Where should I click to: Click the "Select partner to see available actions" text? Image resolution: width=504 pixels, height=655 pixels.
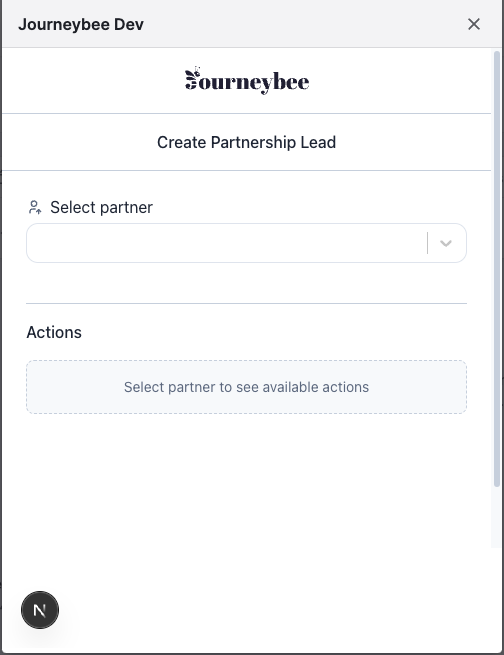[246, 387]
